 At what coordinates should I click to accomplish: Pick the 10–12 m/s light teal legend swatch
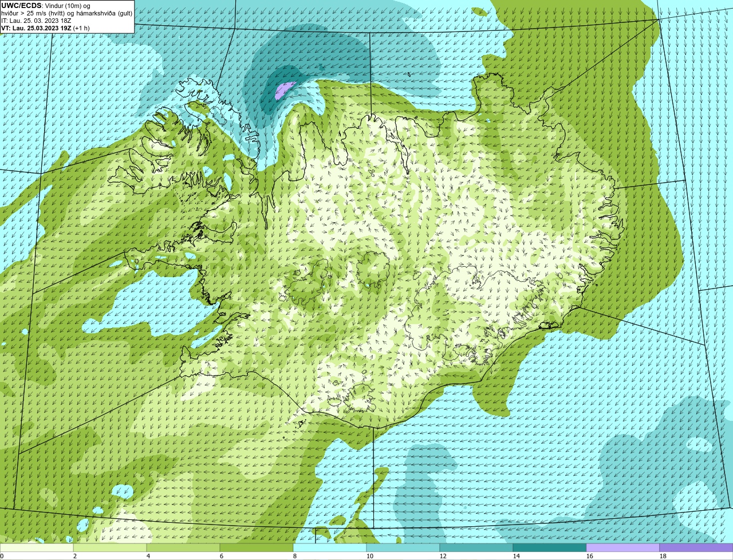(403, 547)
